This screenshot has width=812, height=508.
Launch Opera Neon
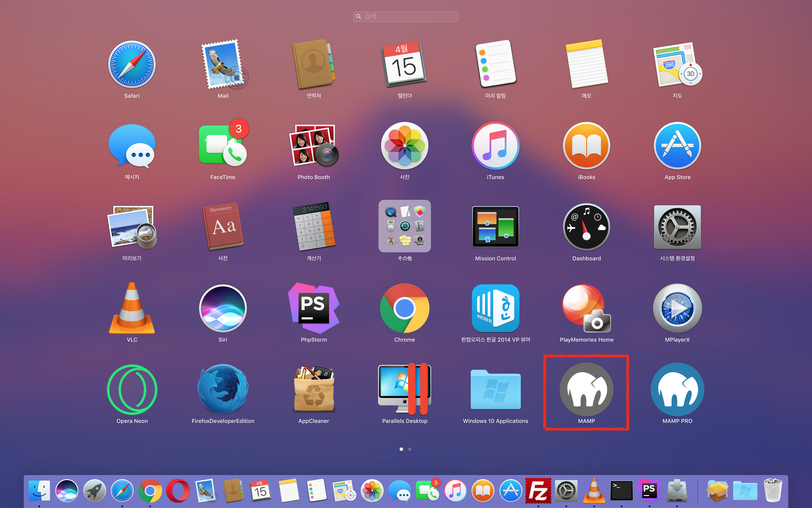tap(132, 390)
